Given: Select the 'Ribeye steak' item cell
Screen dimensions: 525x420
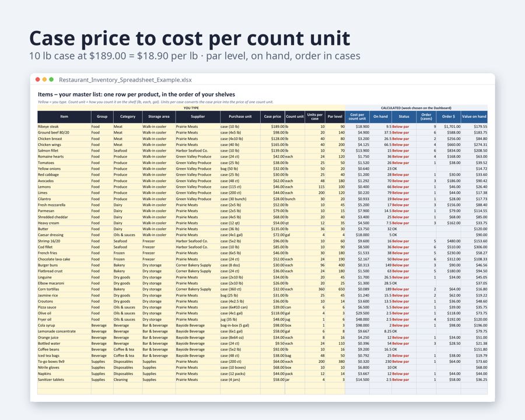Looking at the screenshot, I should click(64, 127).
